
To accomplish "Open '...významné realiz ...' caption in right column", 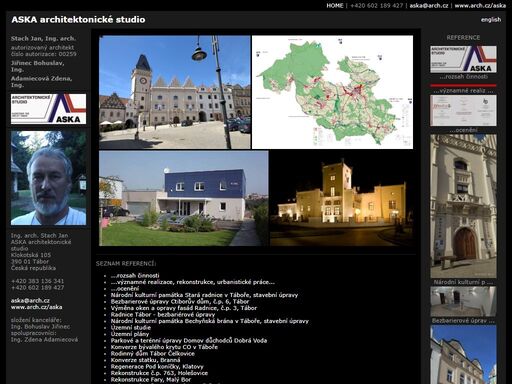I will pyautogui.click(x=463, y=91).
